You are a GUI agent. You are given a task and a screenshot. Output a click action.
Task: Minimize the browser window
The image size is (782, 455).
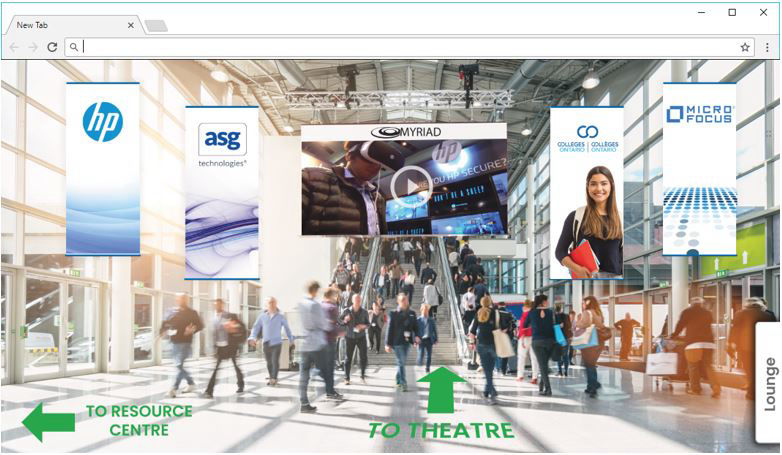click(x=702, y=12)
